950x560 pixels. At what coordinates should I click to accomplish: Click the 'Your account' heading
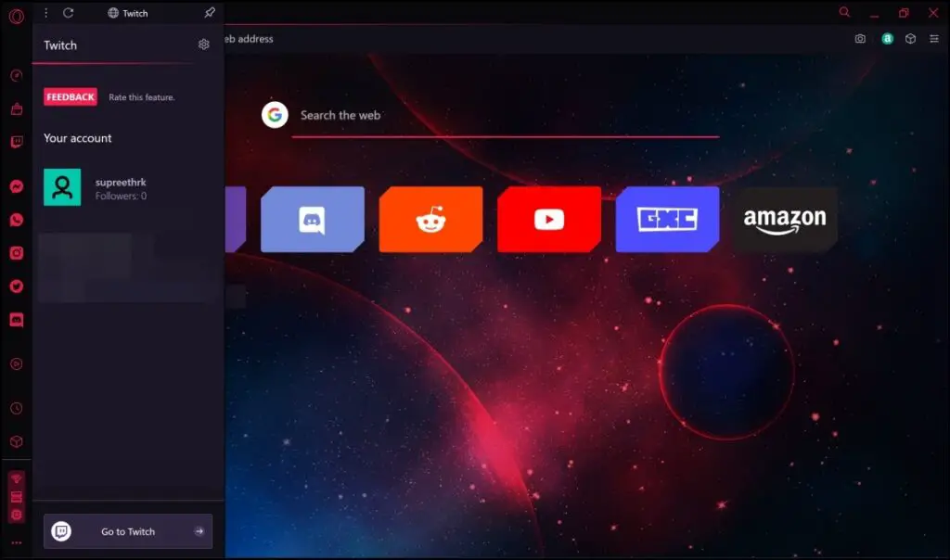pos(78,138)
